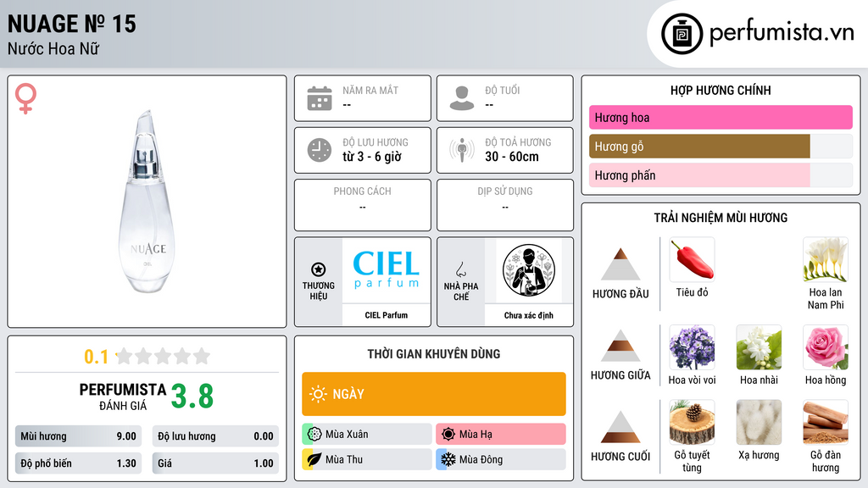Click the Tiêu đỏ red pepper note
Viewport: 868px width, 488px height.
692,260
